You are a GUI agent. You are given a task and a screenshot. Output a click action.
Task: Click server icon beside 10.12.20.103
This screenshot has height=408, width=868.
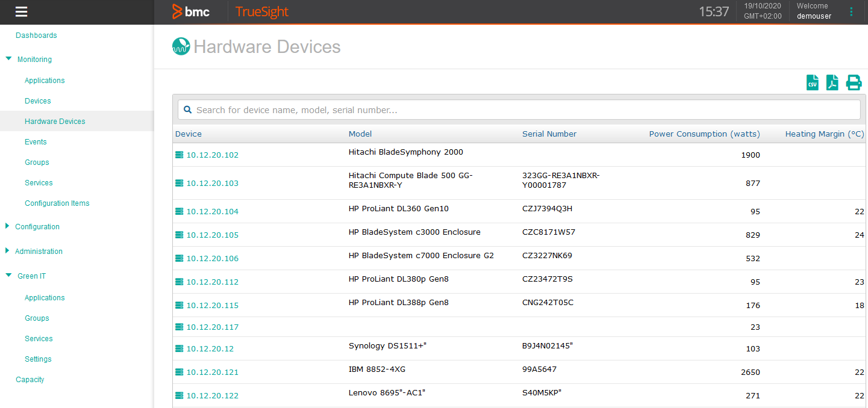click(x=179, y=183)
